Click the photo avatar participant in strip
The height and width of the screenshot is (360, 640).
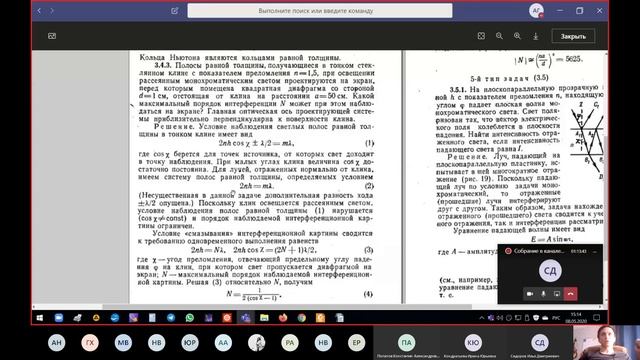click(x=257, y=342)
